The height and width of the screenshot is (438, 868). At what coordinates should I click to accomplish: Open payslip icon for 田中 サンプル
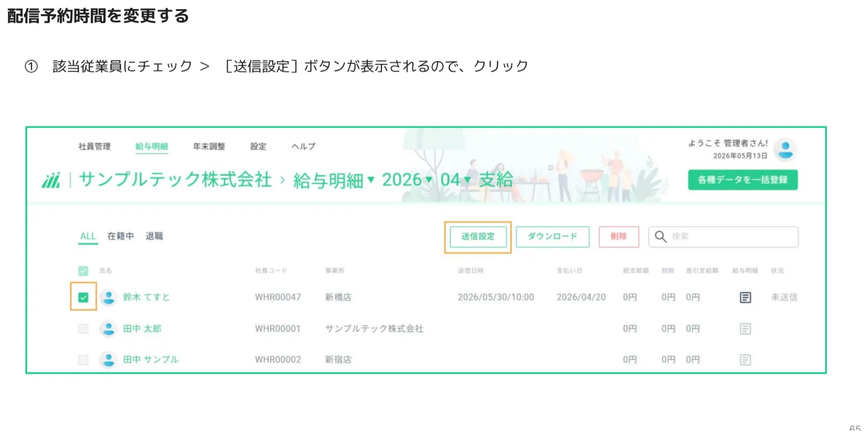[x=745, y=360]
